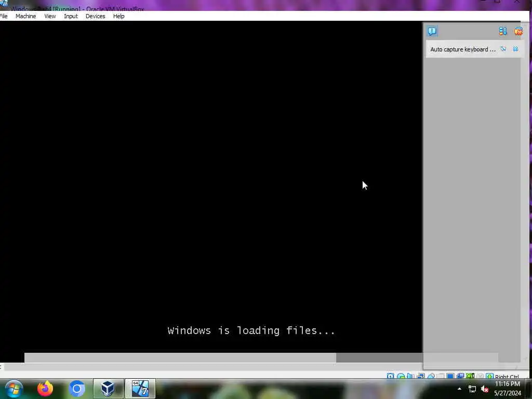
Task: Click the keep finished progresses icon
Action: [502, 31]
